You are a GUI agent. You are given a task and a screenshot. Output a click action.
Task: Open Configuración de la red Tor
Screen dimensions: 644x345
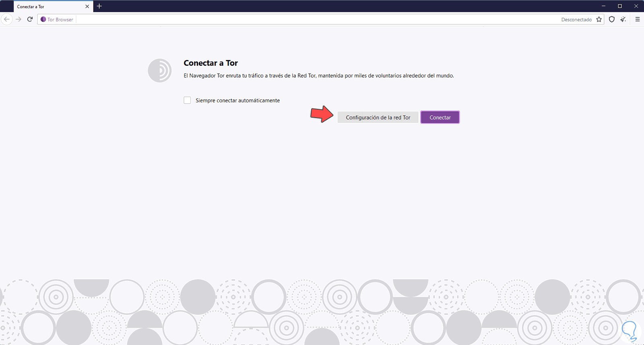(378, 117)
